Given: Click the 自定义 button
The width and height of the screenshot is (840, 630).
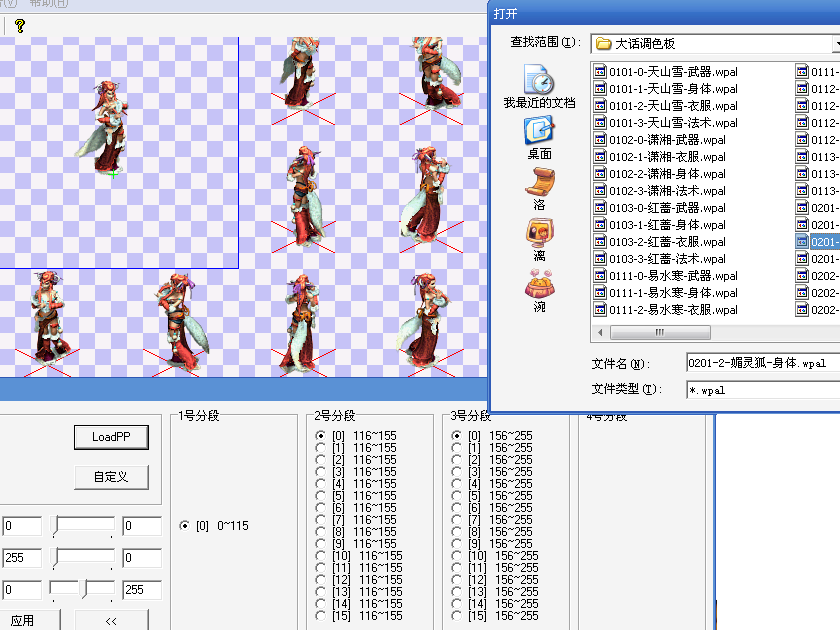Looking at the screenshot, I should 111,477.
